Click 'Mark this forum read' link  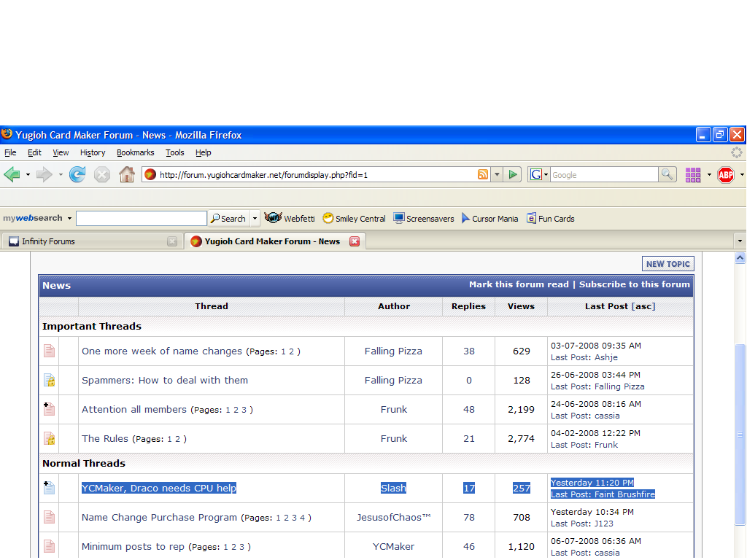(519, 284)
